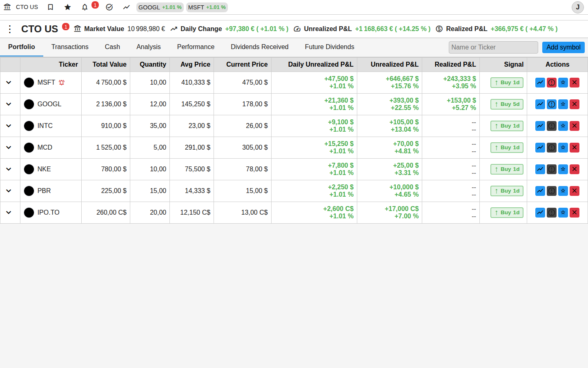Click the trend line icon in the top bar
Image resolution: width=588 pixels, height=368 pixels.
click(126, 7)
